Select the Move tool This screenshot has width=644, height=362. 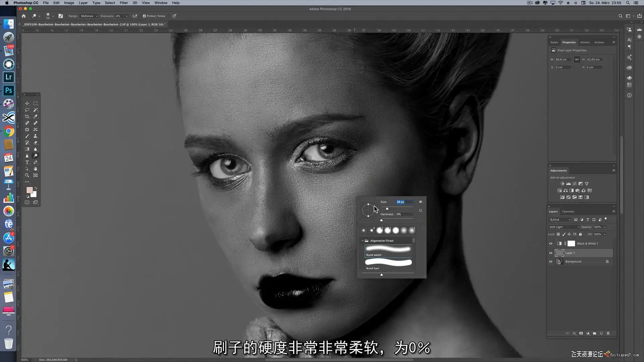(27, 104)
